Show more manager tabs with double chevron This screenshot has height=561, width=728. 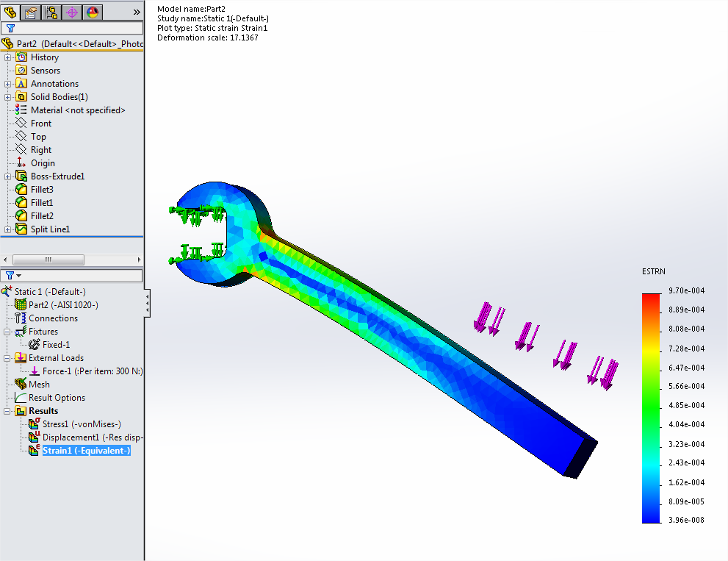tap(136, 12)
